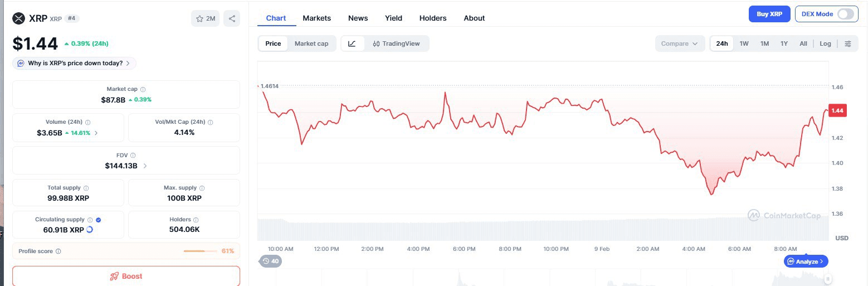The image size is (868, 286).
Task: Click the Holders info icon
Action: coord(196,220)
